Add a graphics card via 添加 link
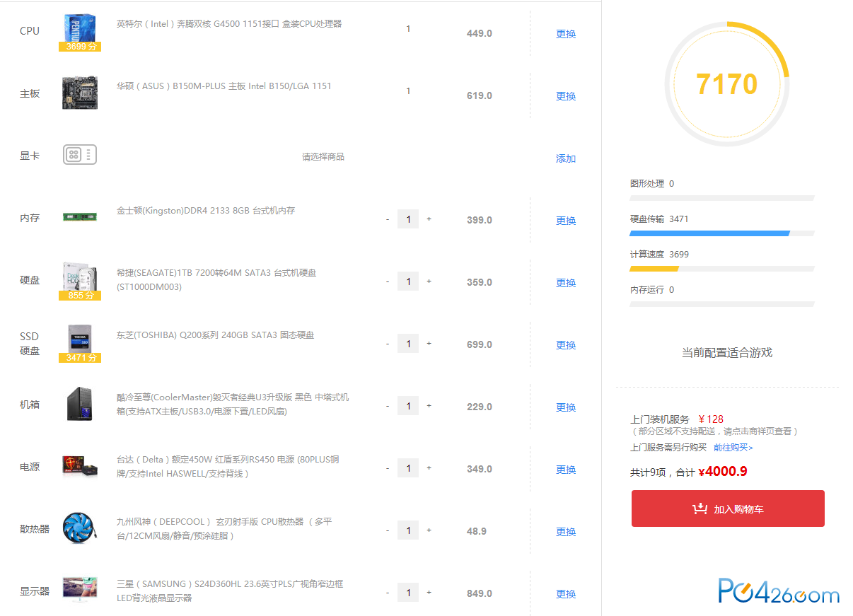 (566, 158)
